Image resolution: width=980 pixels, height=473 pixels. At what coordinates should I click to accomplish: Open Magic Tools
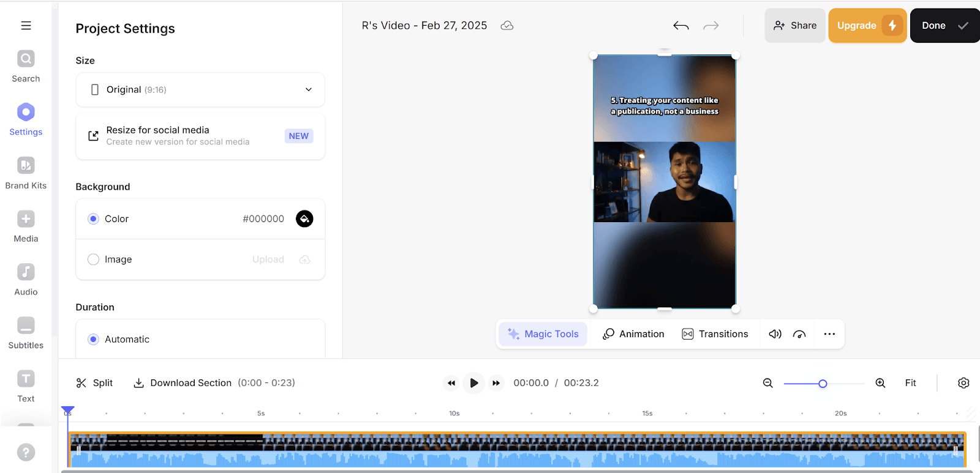543,334
